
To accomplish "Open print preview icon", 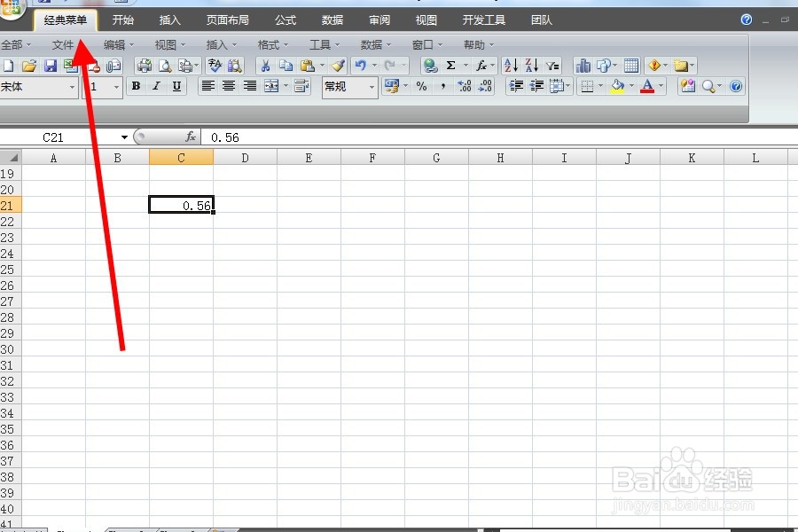I will tap(165, 66).
